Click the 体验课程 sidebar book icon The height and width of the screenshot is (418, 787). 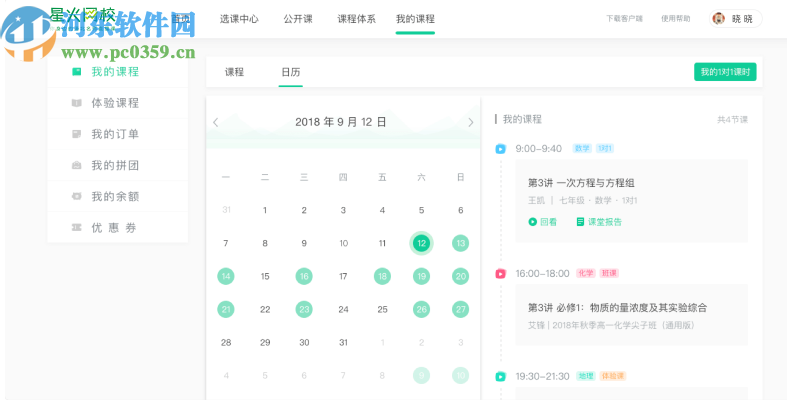[76, 103]
